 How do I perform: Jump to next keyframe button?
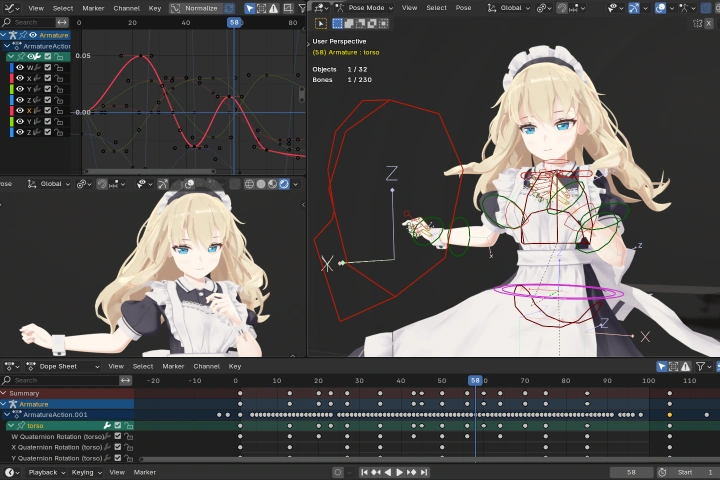point(411,472)
